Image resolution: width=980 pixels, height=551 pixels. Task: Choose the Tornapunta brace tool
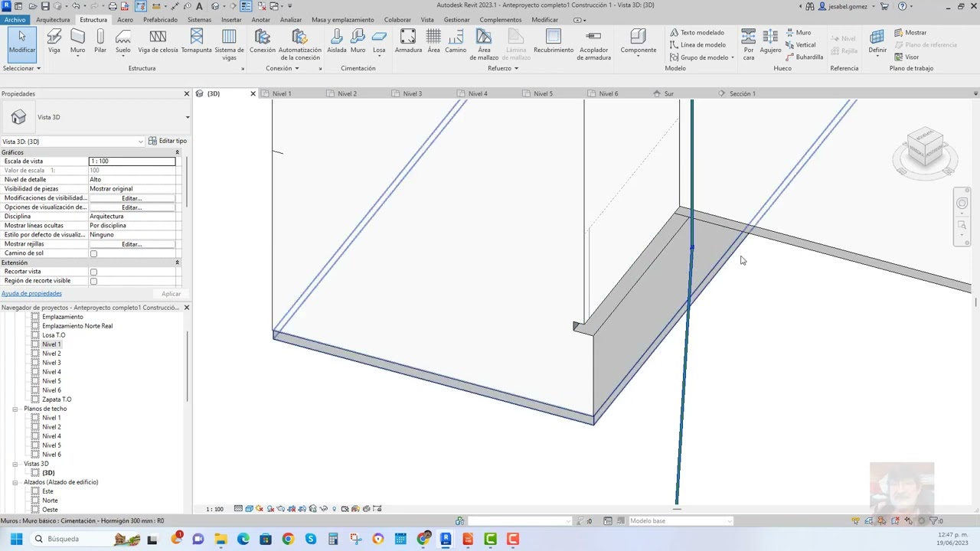click(x=197, y=41)
